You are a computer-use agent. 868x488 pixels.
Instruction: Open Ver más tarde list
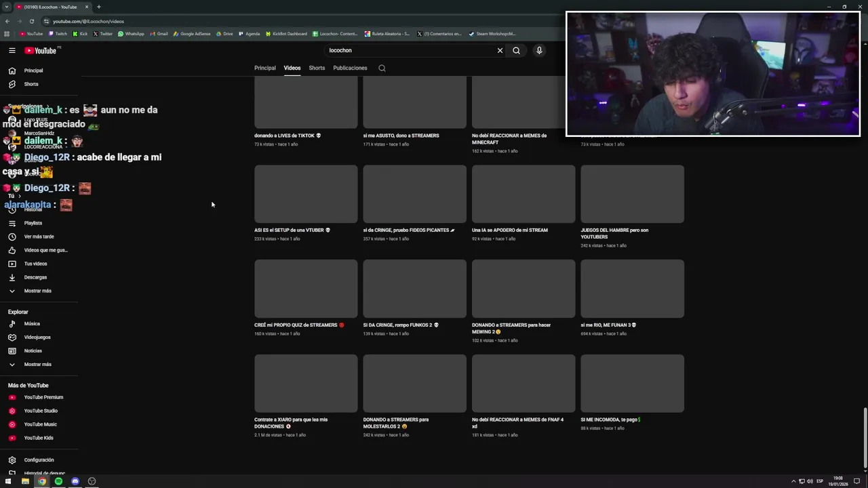point(39,237)
